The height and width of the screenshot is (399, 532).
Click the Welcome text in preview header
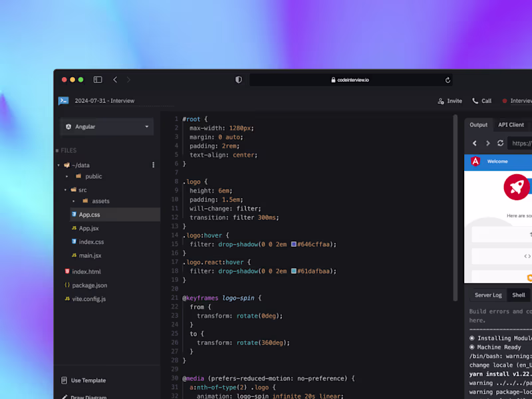tap(497, 162)
